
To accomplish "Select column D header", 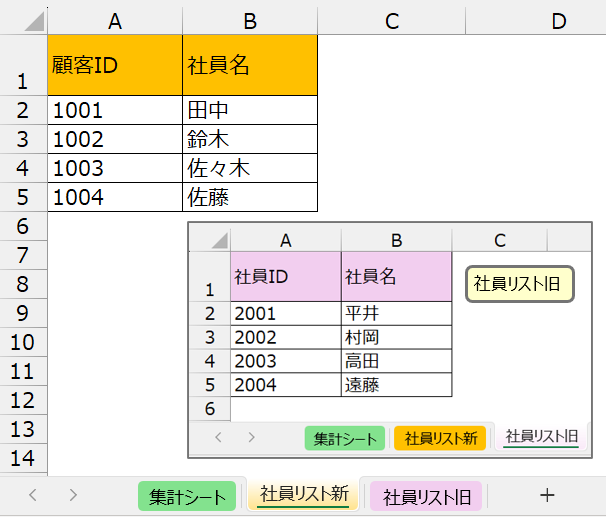I will click(557, 19).
